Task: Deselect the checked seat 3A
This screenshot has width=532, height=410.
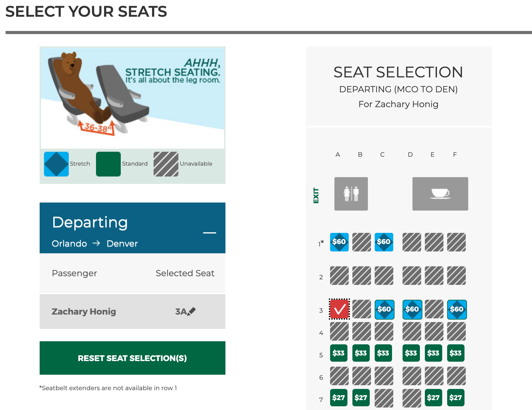Action: (339, 309)
